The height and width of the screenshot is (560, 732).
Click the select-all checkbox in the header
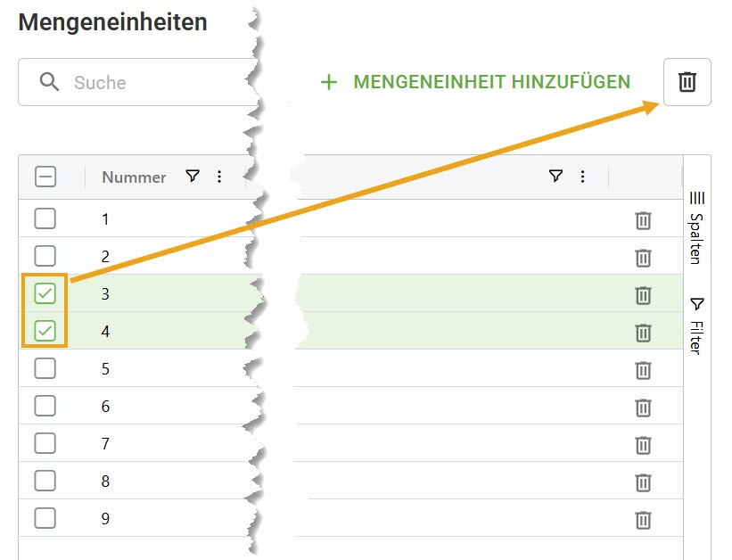click(x=45, y=176)
